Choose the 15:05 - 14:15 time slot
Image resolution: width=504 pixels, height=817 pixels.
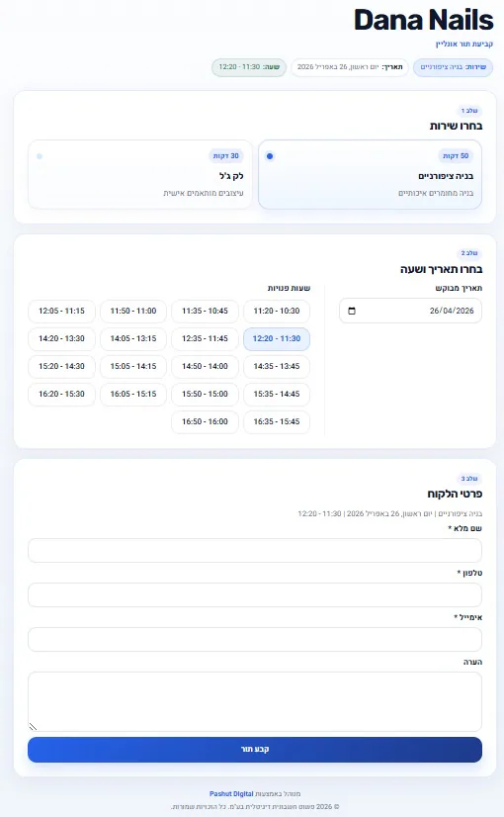click(x=133, y=366)
